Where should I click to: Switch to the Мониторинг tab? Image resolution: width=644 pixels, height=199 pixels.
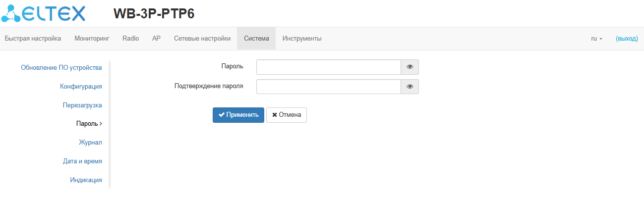(92, 39)
